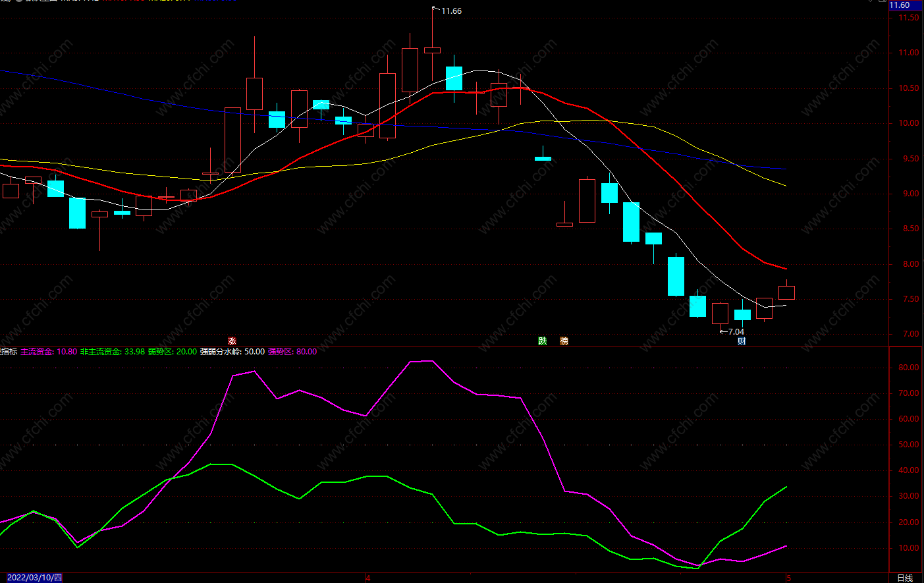Click the 7.04 low price annotation
Screen dimensions: 924x583
pos(736,332)
